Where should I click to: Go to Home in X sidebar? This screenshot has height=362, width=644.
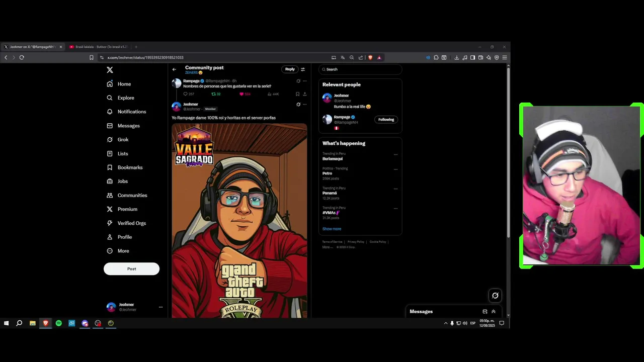[119, 84]
